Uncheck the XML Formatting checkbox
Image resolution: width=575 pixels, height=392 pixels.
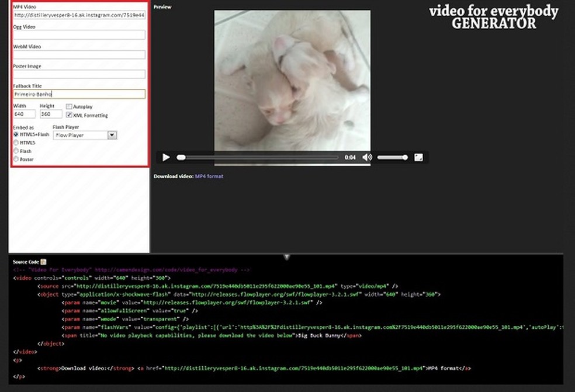click(69, 115)
